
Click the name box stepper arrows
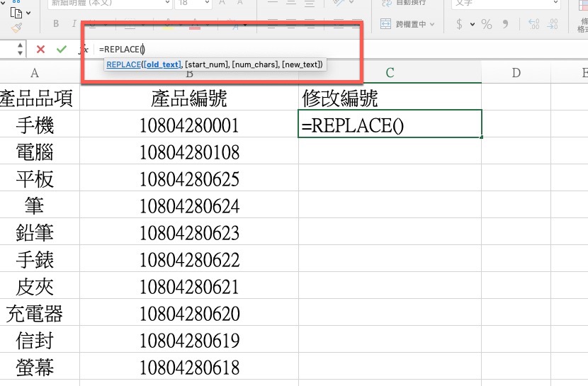(x=21, y=49)
